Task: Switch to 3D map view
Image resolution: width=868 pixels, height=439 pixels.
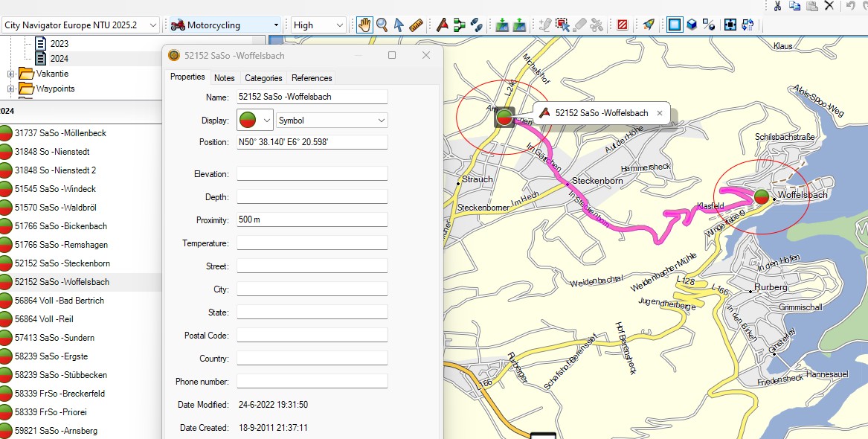Action: [692, 25]
